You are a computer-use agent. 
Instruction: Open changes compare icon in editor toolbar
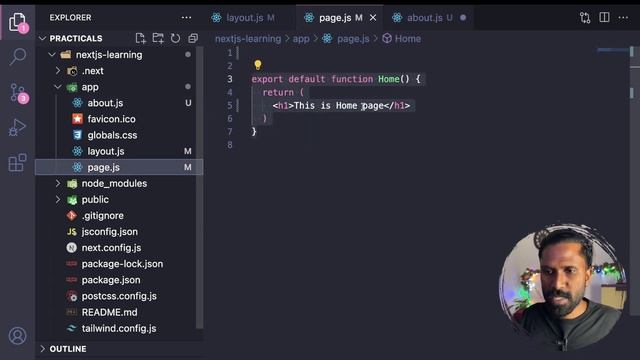[x=585, y=18]
